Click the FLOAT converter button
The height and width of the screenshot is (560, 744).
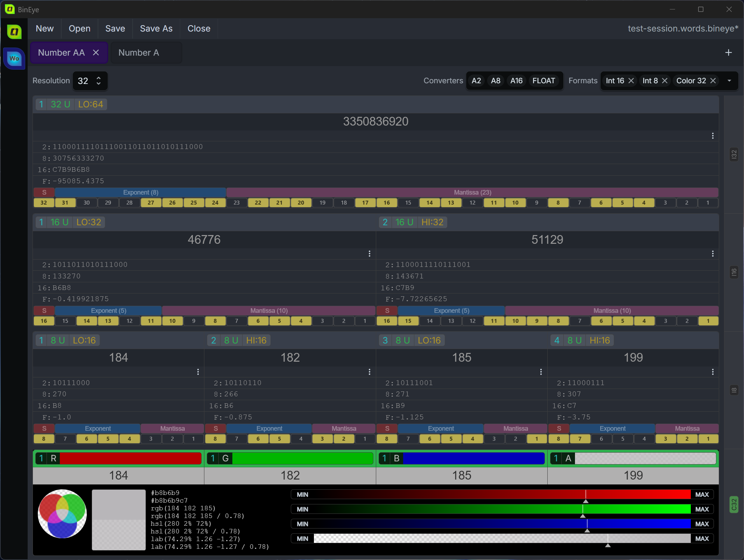pos(543,81)
